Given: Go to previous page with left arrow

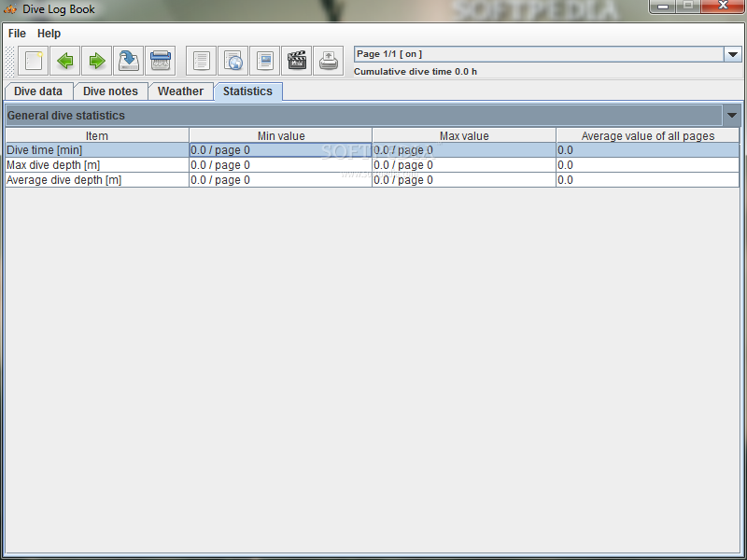Looking at the screenshot, I should [64, 61].
